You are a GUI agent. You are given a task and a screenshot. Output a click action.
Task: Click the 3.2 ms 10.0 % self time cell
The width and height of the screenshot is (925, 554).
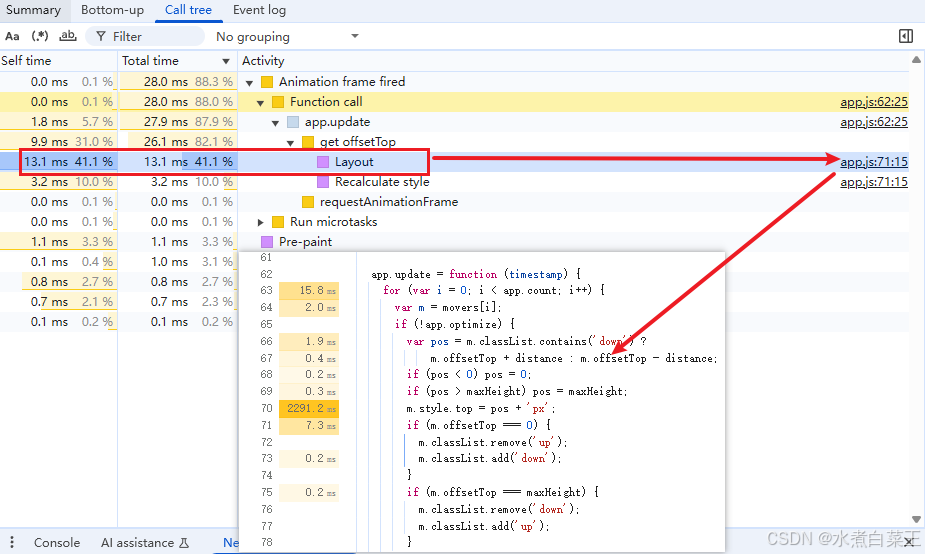(x=58, y=182)
